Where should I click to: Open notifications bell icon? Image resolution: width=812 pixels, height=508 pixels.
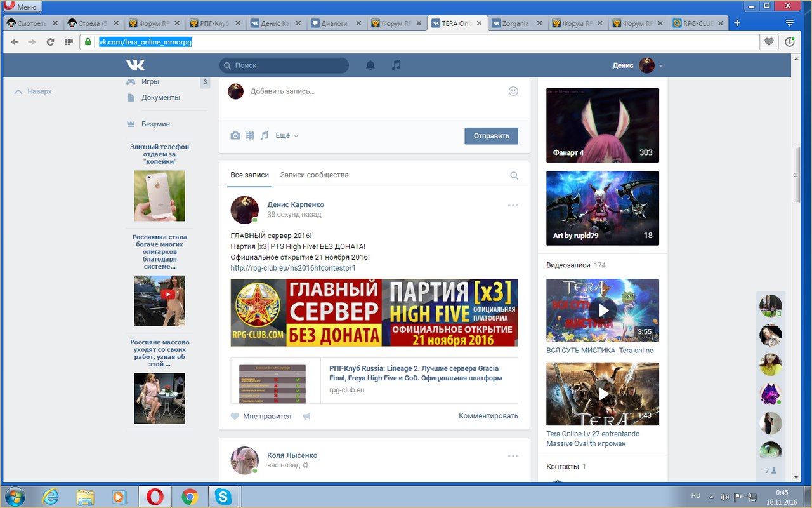pos(370,65)
